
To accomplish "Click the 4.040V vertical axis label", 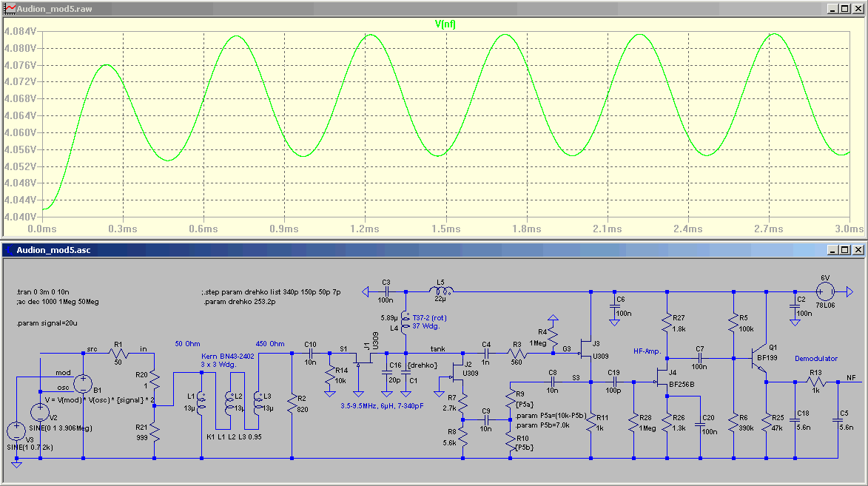I will (x=20, y=217).
